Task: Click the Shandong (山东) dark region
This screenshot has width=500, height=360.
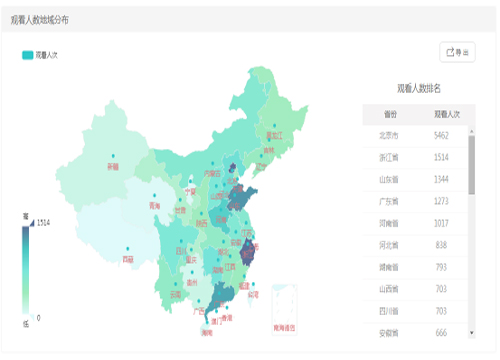Action: tap(240, 199)
